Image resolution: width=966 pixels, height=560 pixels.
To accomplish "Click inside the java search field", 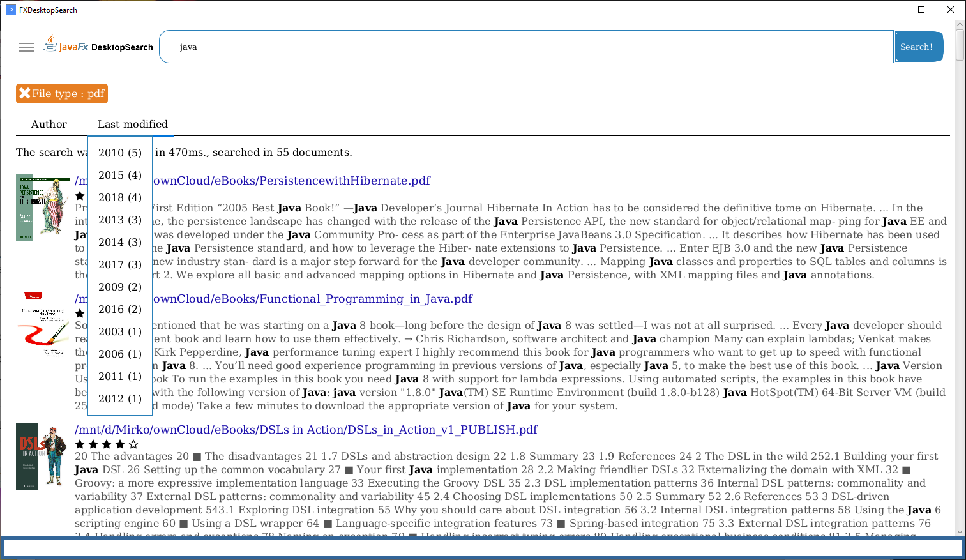I will click(x=526, y=47).
